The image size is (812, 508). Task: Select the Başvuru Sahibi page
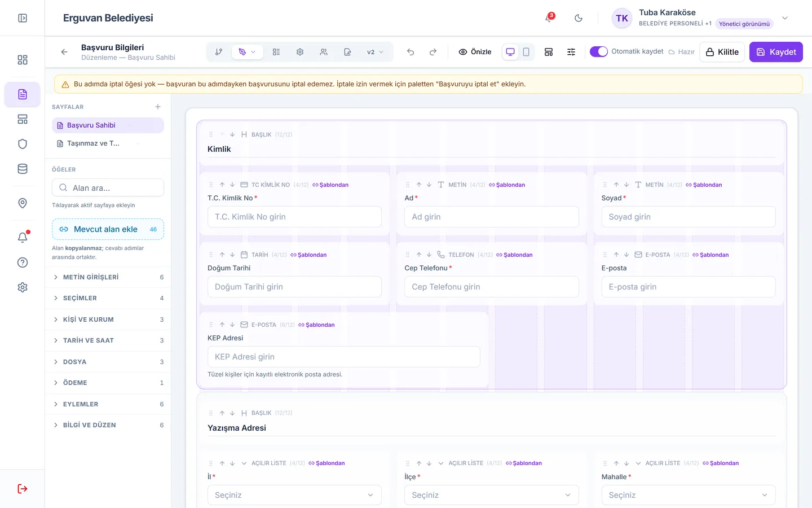coord(108,125)
